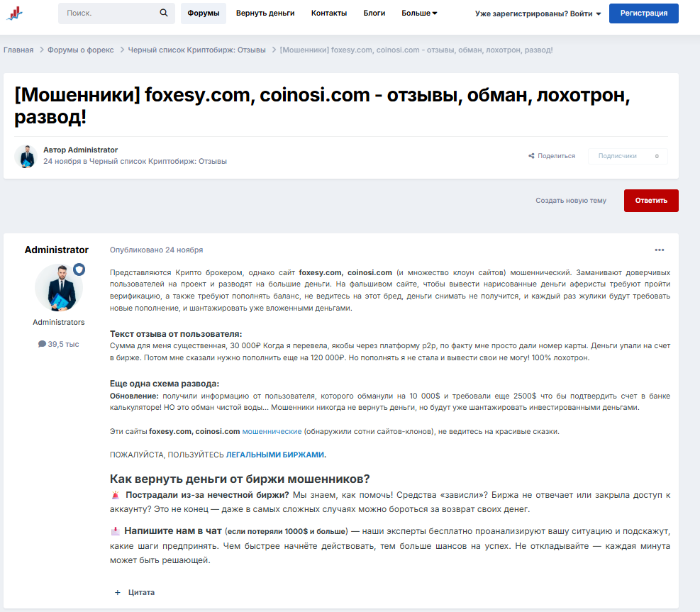The width and height of the screenshot is (700, 612).
Task: Click the search magnifier icon
Action: pyautogui.click(x=163, y=13)
